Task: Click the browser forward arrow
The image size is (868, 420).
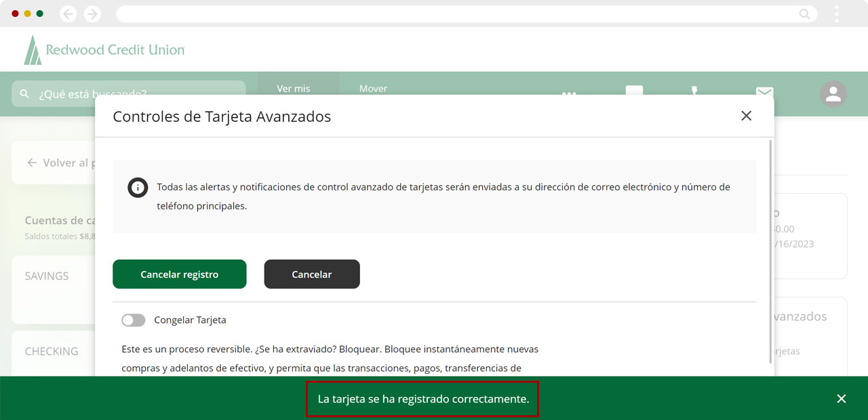Action: tap(92, 14)
